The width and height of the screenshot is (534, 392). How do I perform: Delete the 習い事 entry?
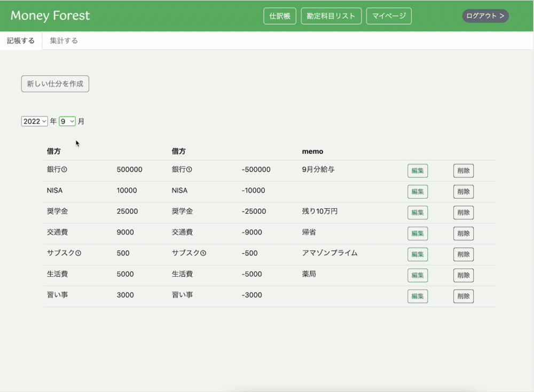tap(463, 296)
